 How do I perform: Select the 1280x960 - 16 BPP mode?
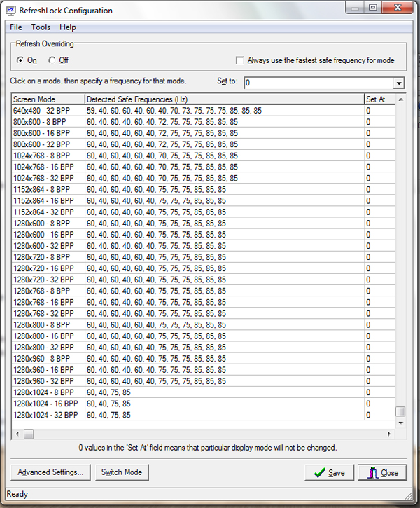coord(203,370)
